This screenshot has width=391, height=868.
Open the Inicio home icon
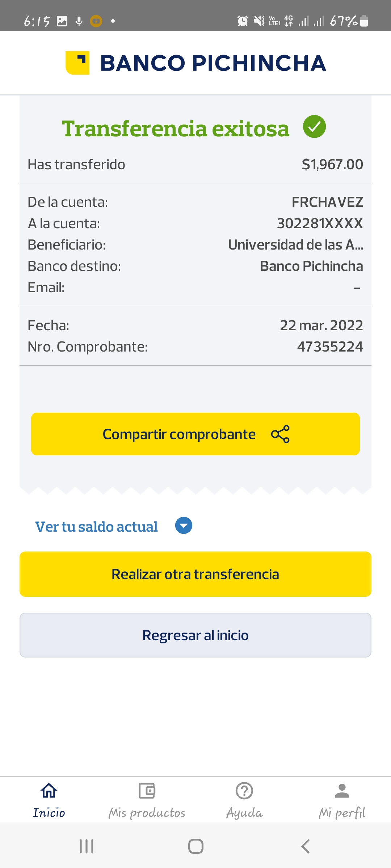49,791
